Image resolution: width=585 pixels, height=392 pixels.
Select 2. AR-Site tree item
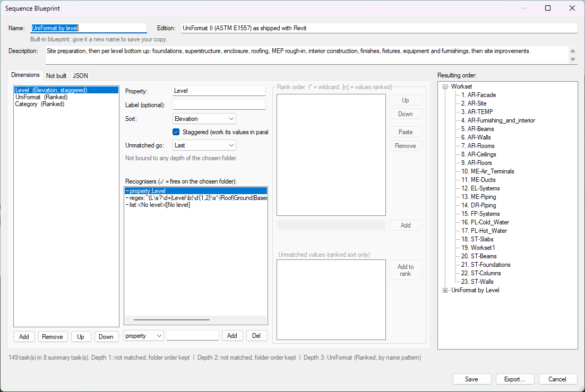tap(474, 103)
